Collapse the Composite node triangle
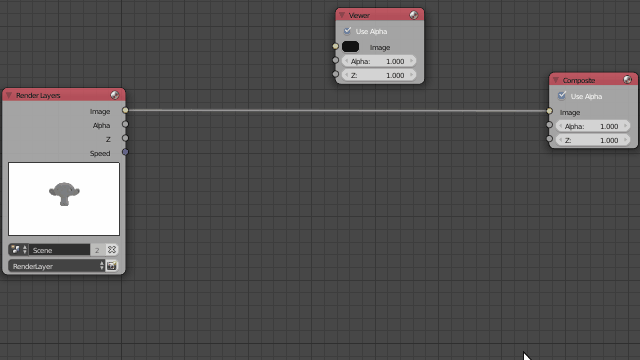Viewport: 640px width, 360px height. click(556, 80)
